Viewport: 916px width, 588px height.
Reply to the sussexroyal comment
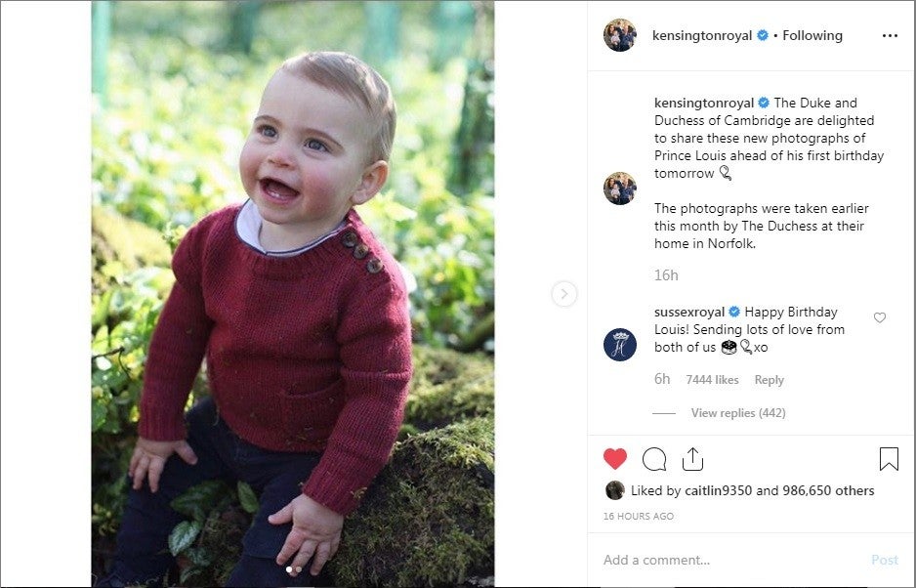tap(770, 380)
